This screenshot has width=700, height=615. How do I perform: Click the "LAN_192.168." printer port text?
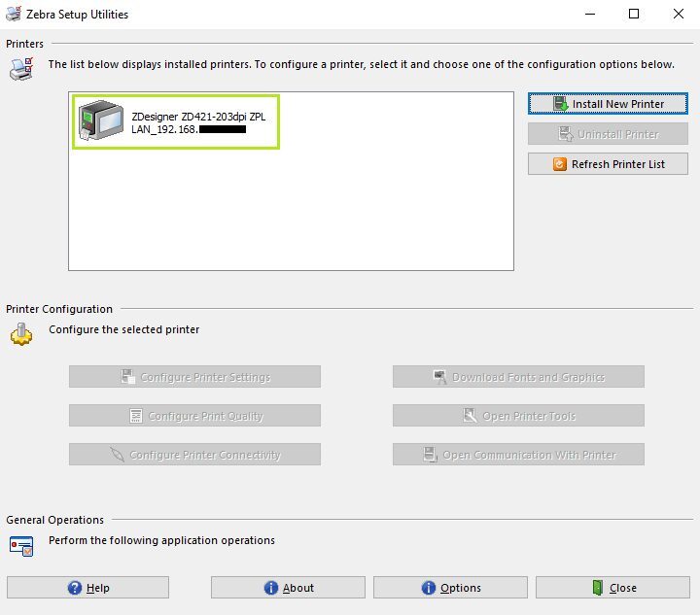pyautogui.click(x=164, y=129)
